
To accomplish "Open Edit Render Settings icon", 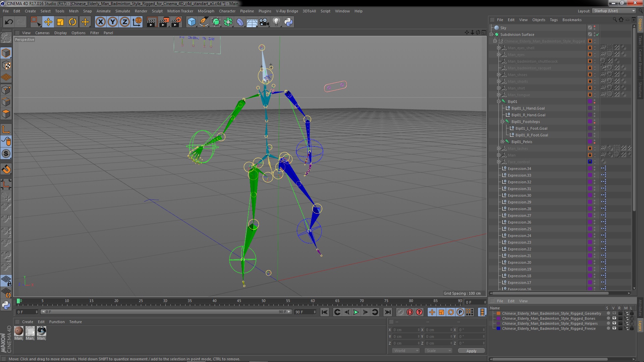I will (x=176, y=22).
